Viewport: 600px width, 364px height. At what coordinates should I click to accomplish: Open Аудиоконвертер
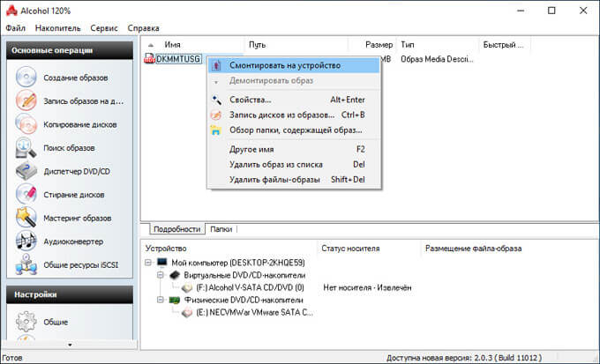coord(73,241)
